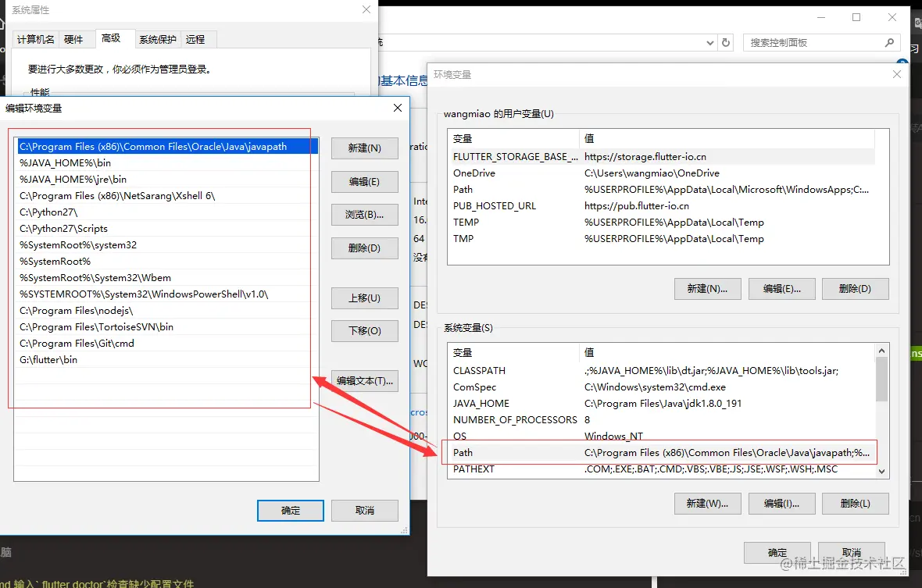Expand the address bar dropdown arrow

click(709, 42)
